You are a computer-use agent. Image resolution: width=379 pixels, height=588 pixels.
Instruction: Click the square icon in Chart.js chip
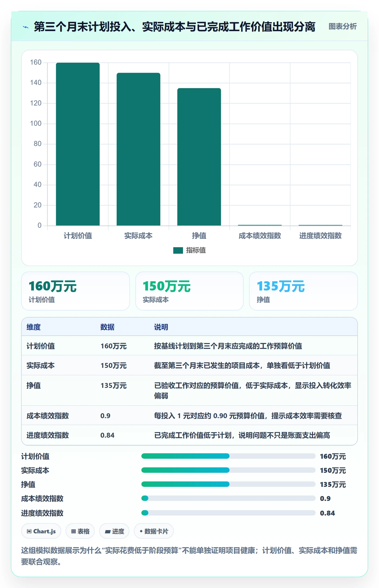click(x=29, y=531)
